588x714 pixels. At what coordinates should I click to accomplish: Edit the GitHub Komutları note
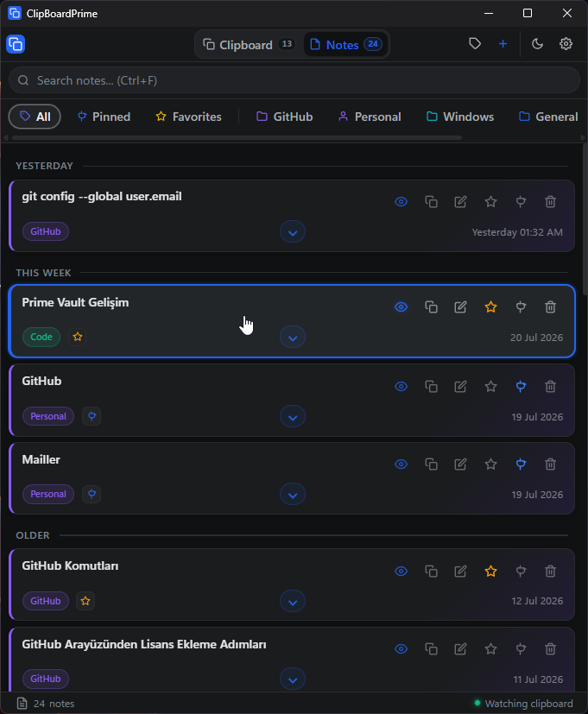(x=460, y=571)
